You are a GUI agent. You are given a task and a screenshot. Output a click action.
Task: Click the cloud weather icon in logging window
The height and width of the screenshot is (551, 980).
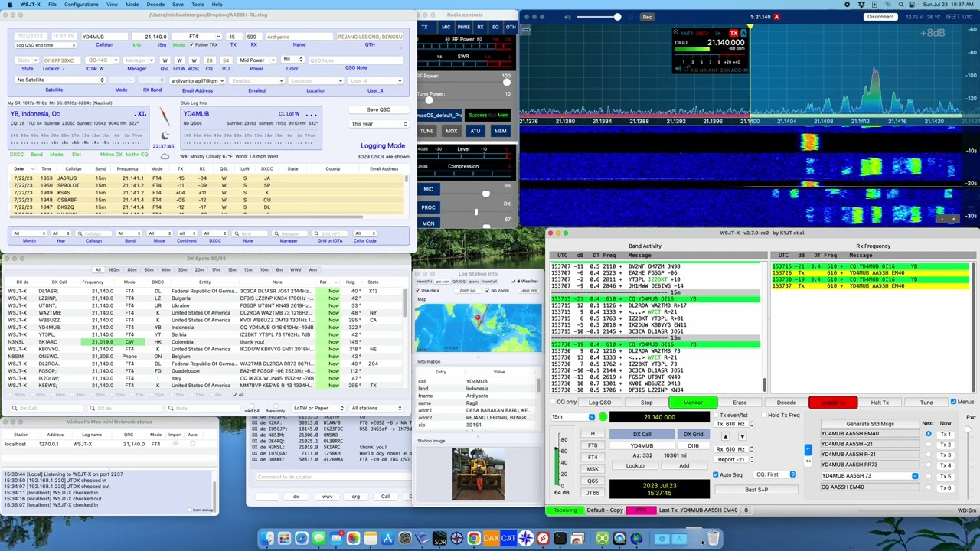click(x=165, y=156)
